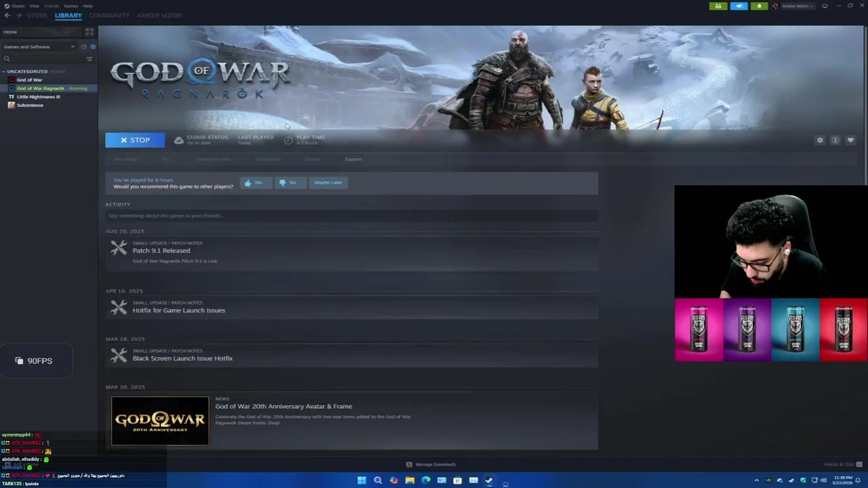Click the blue announcements megaphone icon
The width and height of the screenshot is (868, 488).
pos(738,6)
